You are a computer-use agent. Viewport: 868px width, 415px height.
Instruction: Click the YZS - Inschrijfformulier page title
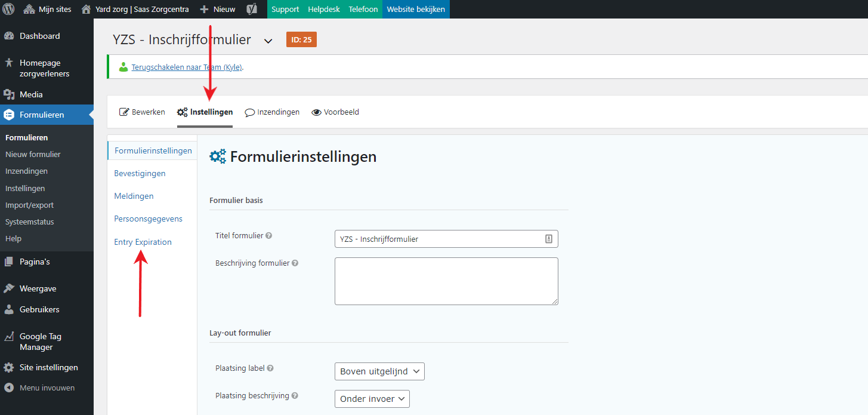(x=182, y=40)
